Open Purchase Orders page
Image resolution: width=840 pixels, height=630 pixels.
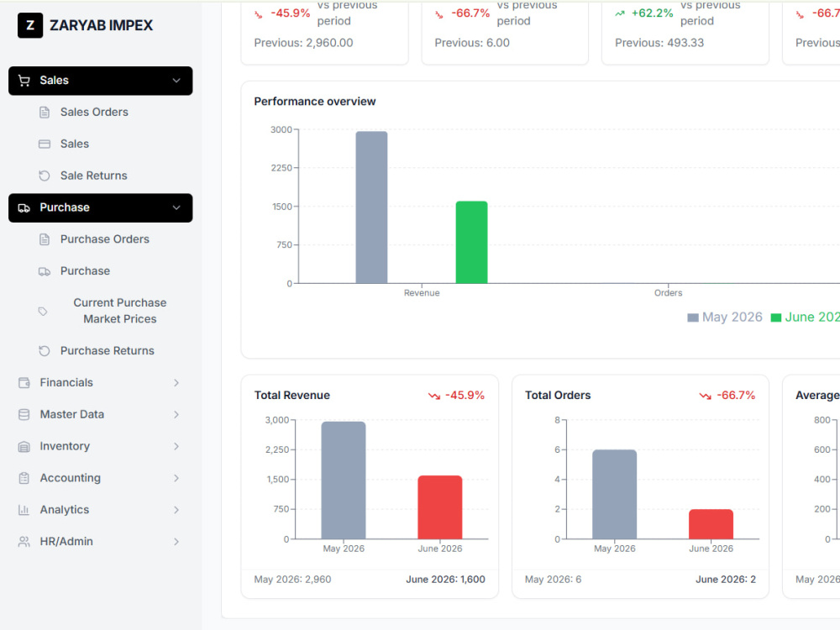104,239
